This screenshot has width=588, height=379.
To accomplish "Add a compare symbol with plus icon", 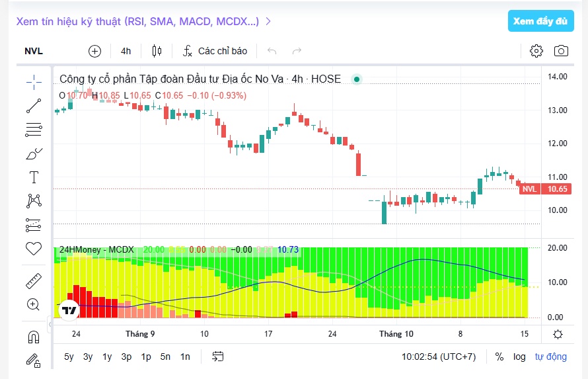I will (95, 51).
